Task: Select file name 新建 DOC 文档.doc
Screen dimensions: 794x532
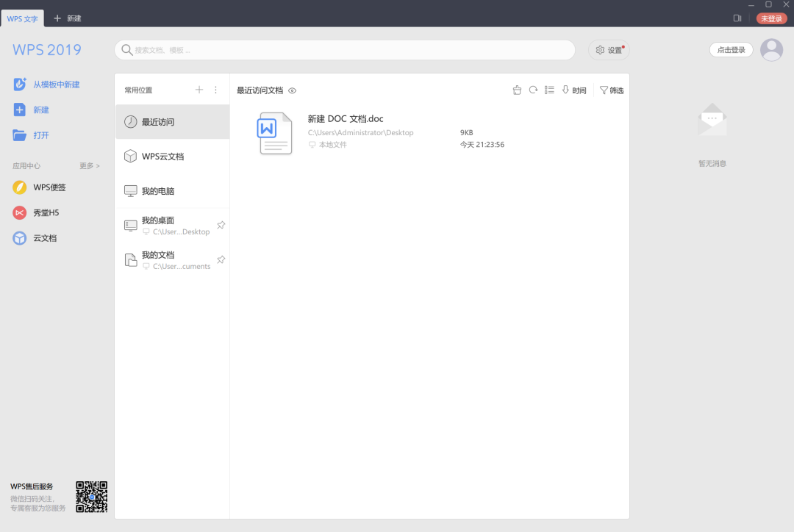Action: tap(346, 118)
